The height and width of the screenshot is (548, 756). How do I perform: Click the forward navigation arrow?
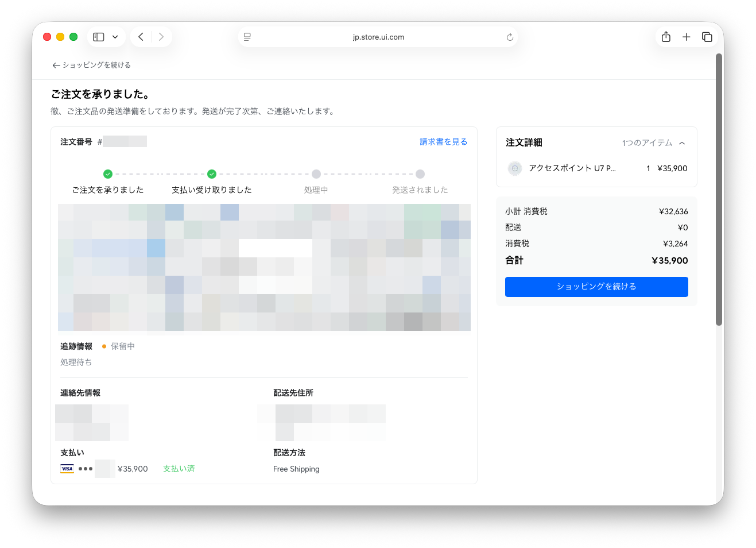tap(161, 37)
